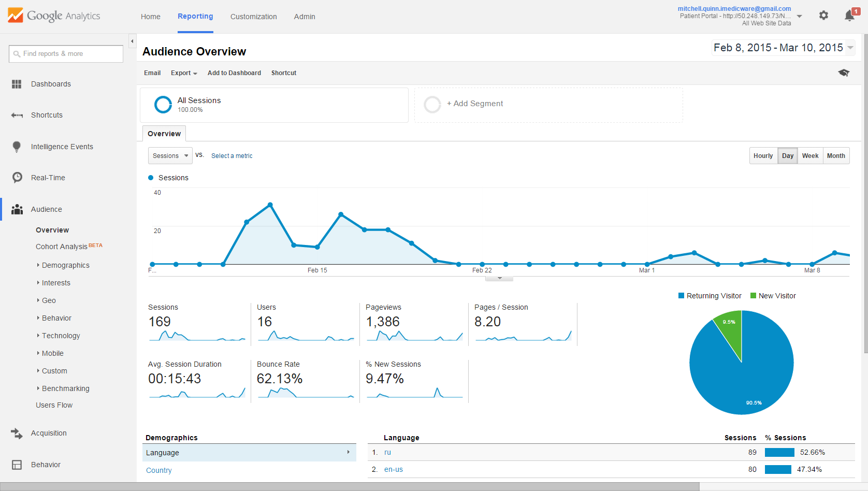Click Add to Dashboard
Screen dimensions: 868x491
coord(234,73)
